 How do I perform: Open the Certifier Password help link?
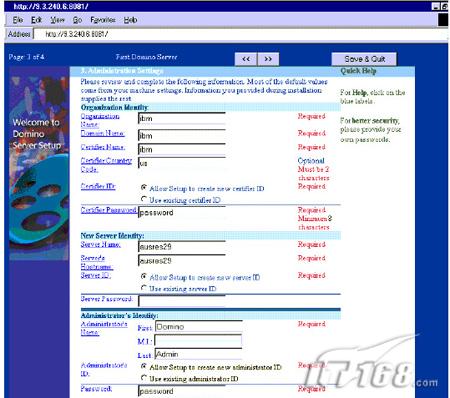point(108,210)
